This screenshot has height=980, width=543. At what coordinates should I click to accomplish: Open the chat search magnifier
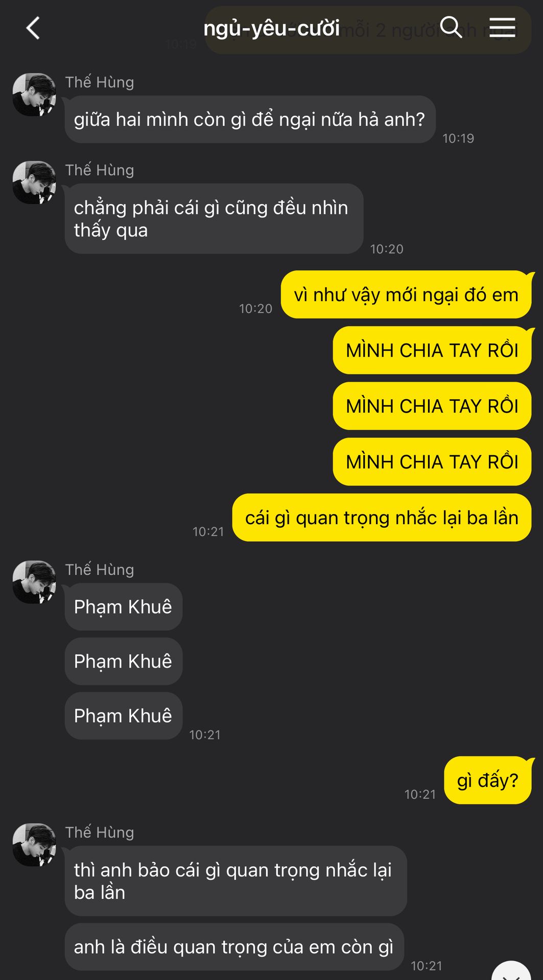click(x=451, y=27)
